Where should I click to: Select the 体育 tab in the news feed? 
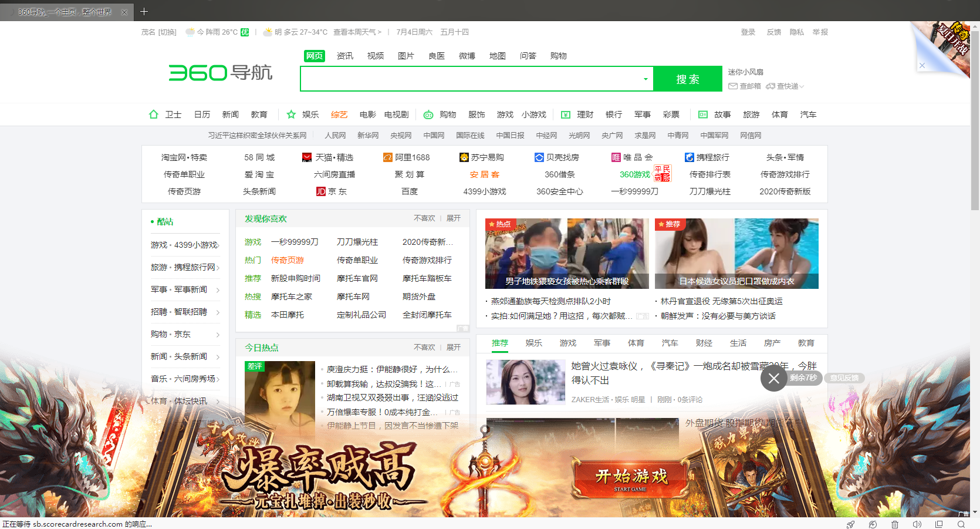click(636, 342)
